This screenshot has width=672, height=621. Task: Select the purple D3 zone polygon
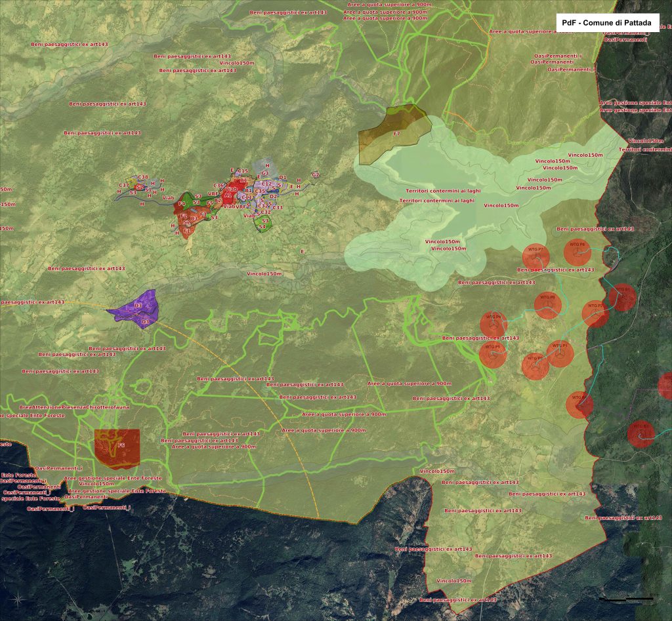point(135,307)
